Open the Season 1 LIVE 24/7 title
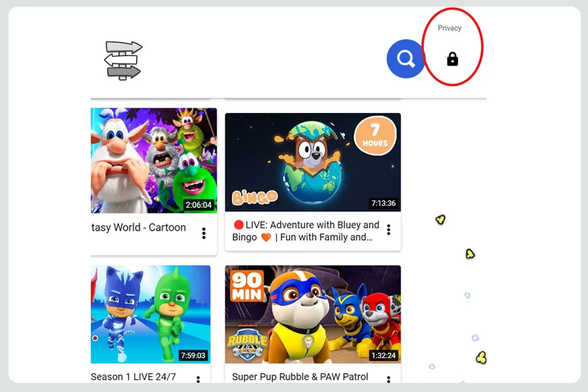Image resolution: width=588 pixels, height=392 pixels. point(133,376)
